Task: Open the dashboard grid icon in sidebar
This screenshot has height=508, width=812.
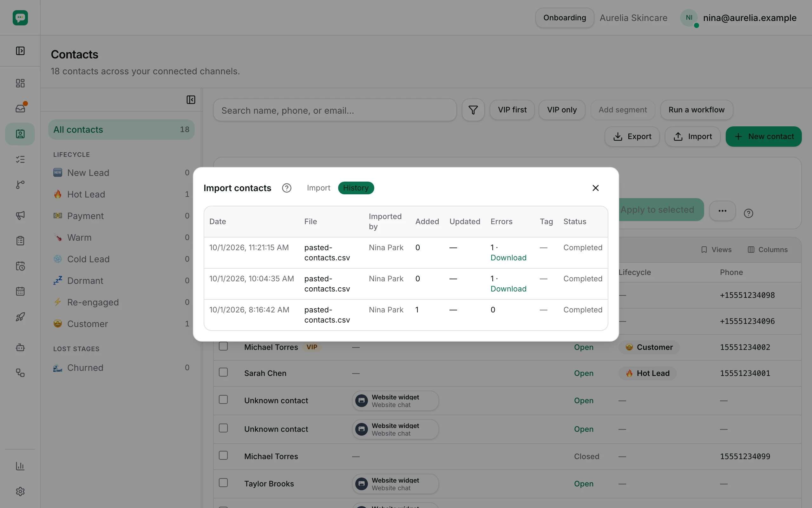Action: pyautogui.click(x=20, y=83)
